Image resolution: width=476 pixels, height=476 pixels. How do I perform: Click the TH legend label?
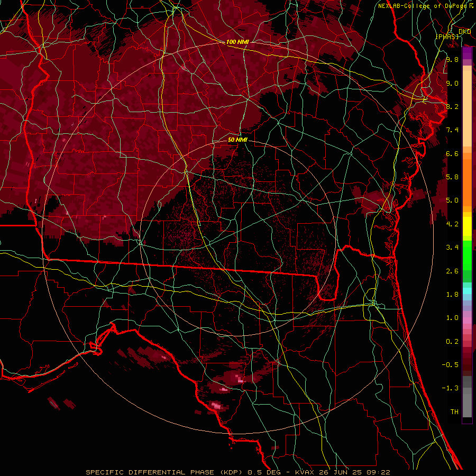[454, 412]
